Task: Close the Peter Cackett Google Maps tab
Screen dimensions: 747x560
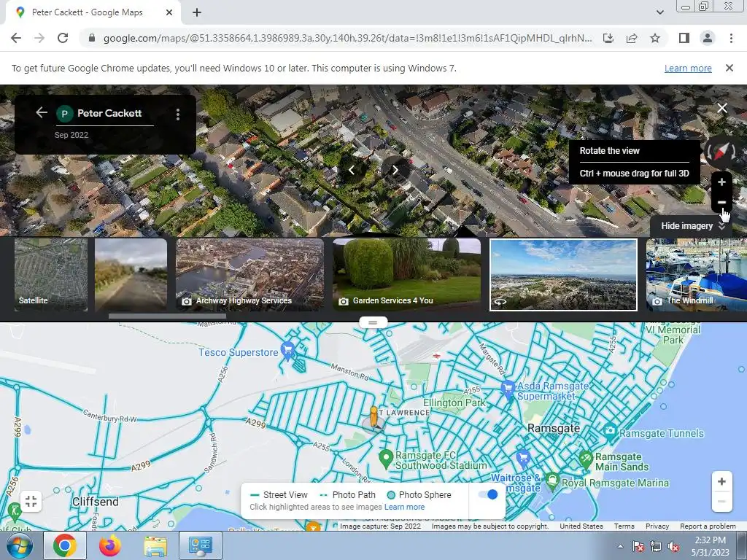Action: click(x=169, y=12)
